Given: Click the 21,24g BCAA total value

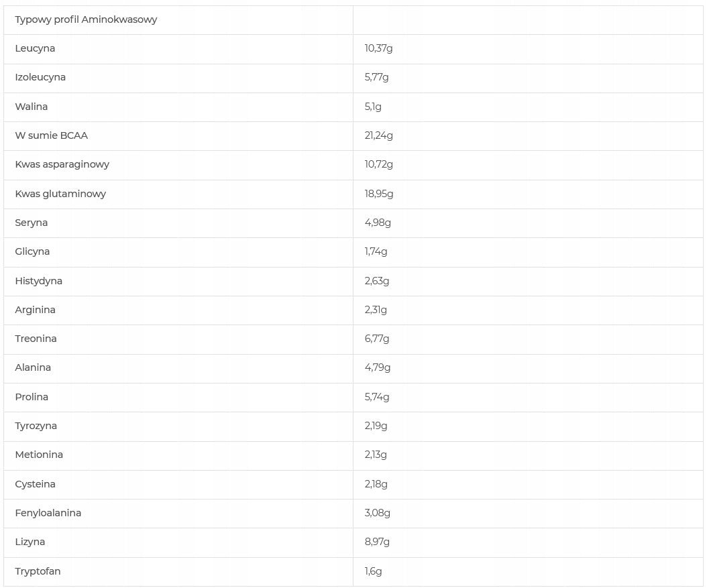Looking at the screenshot, I should click(x=379, y=135).
